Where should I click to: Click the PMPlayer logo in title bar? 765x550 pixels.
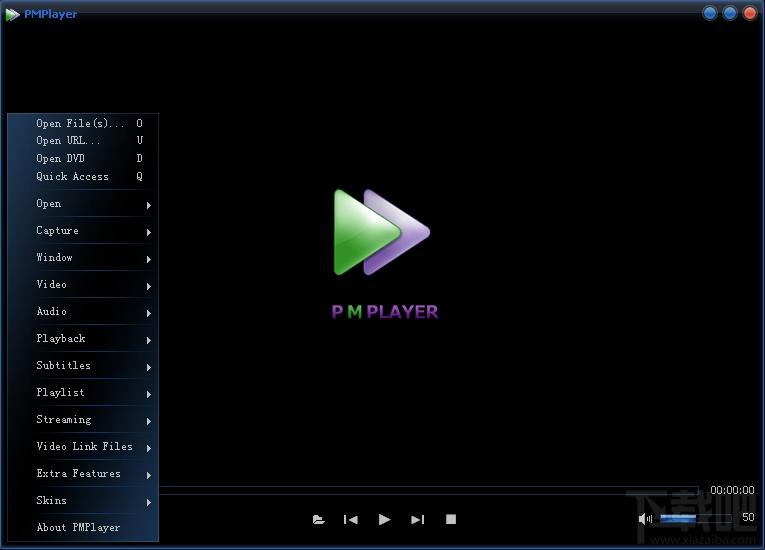coord(13,15)
